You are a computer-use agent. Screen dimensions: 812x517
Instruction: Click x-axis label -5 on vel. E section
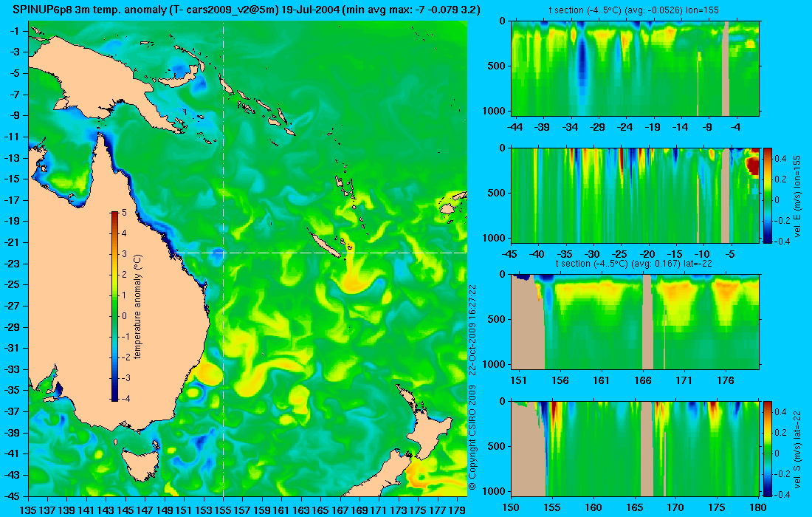[729, 254]
